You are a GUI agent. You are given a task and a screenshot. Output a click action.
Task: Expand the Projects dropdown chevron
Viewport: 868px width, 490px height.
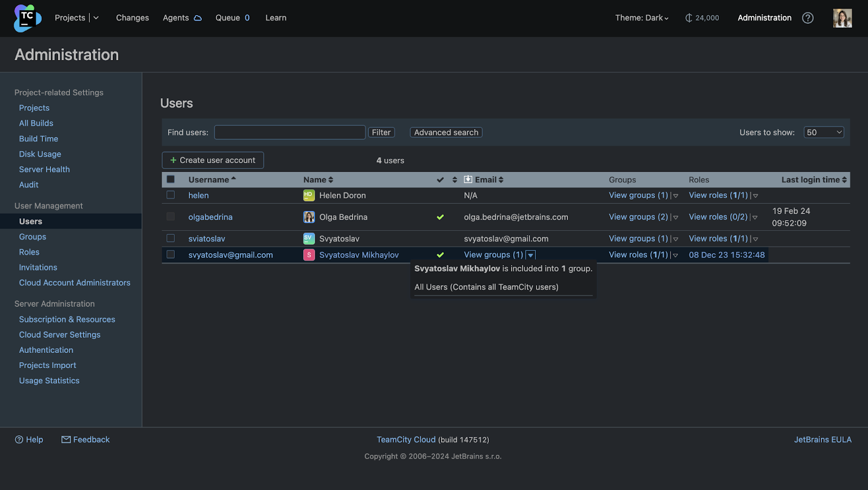pos(96,18)
